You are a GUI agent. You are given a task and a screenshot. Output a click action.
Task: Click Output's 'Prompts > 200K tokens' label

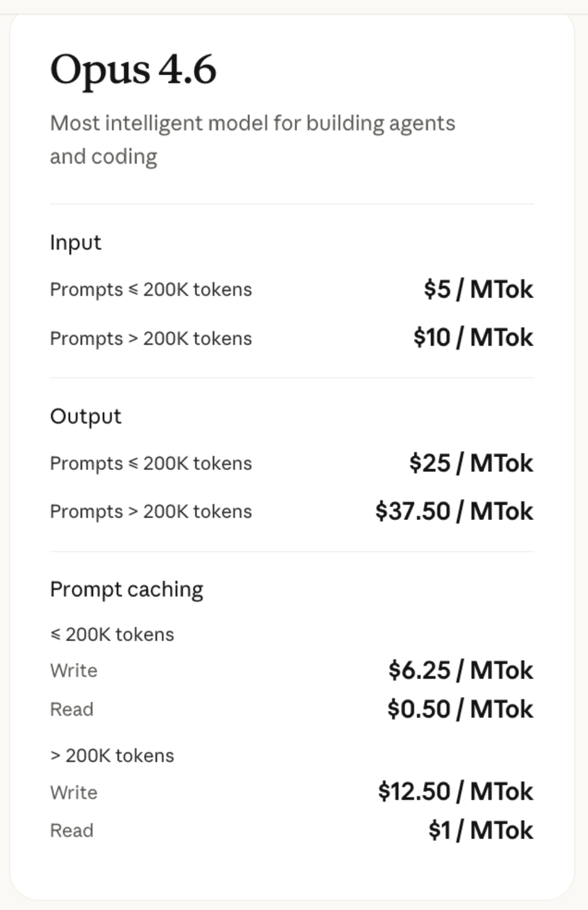coord(151,511)
